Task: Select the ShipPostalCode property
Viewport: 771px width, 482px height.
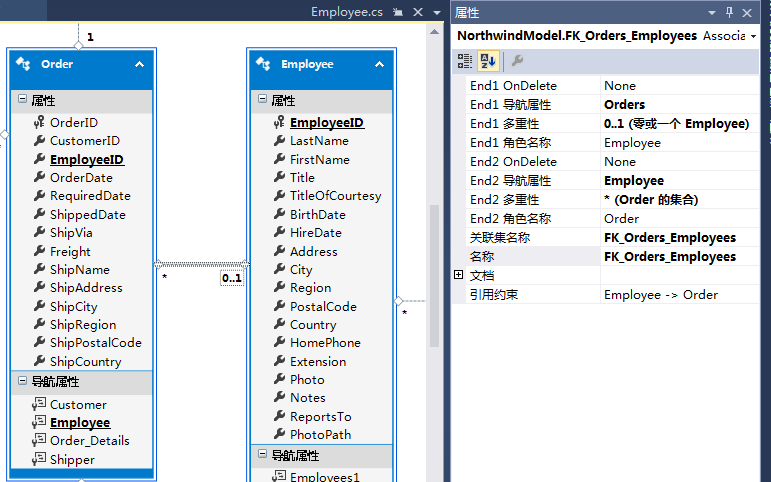Action: 96,343
